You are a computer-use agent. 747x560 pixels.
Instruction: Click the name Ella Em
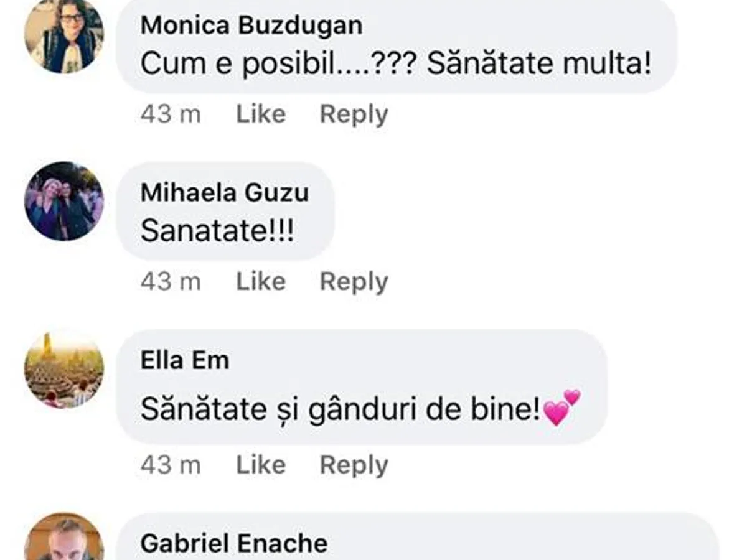[185, 360]
